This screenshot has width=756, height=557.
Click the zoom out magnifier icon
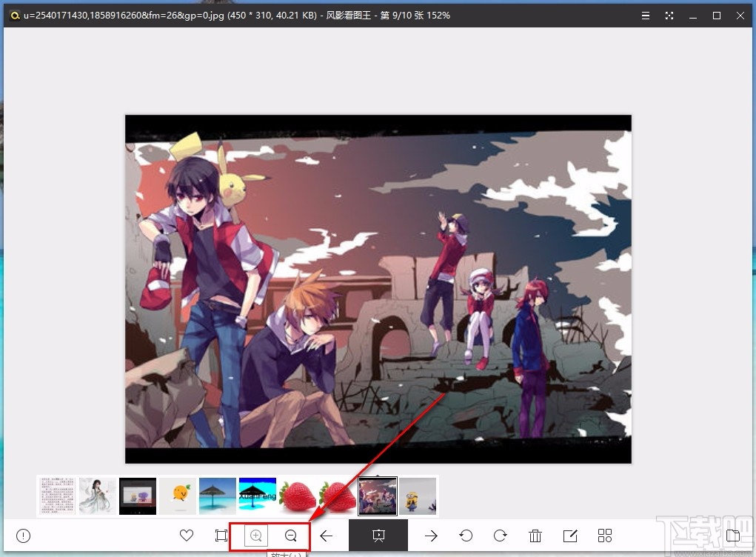290,536
